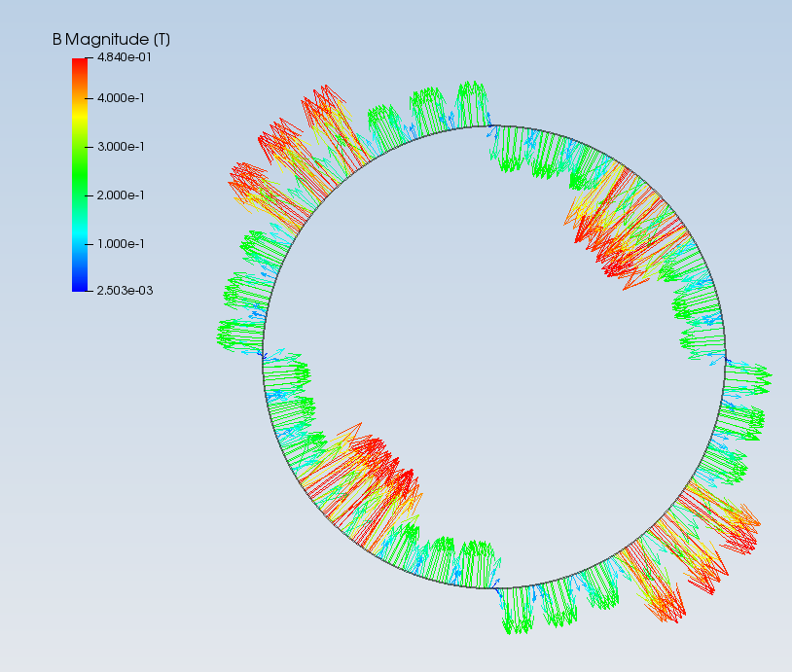
Task: Select the 2.503e-03 minimum legend label
Action: (x=123, y=291)
